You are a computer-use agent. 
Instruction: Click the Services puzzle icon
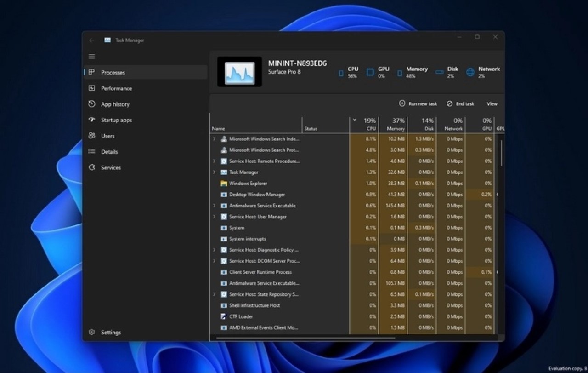(x=92, y=167)
